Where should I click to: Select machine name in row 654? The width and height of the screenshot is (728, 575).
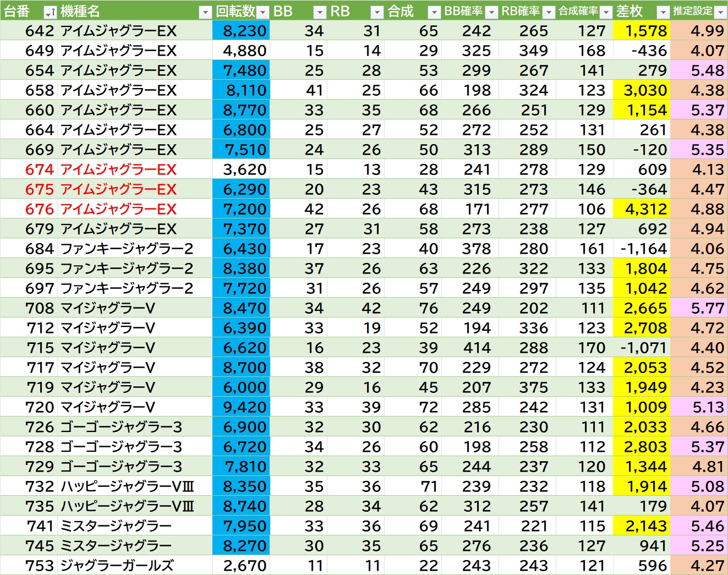pos(135,70)
